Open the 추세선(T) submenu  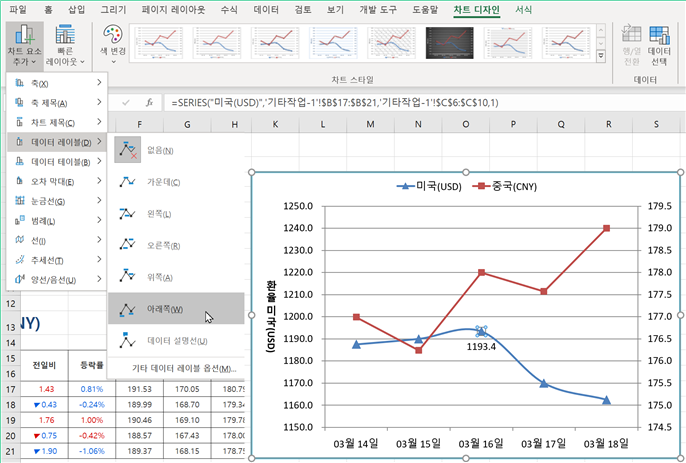coord(57,260)
